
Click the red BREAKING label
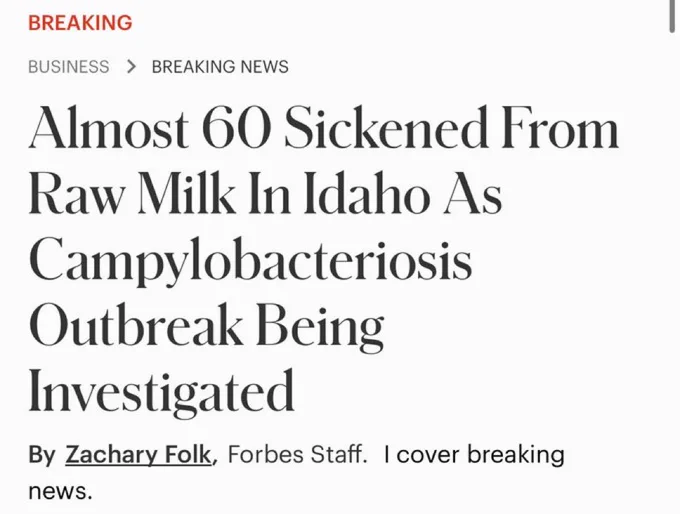[80, 23]
